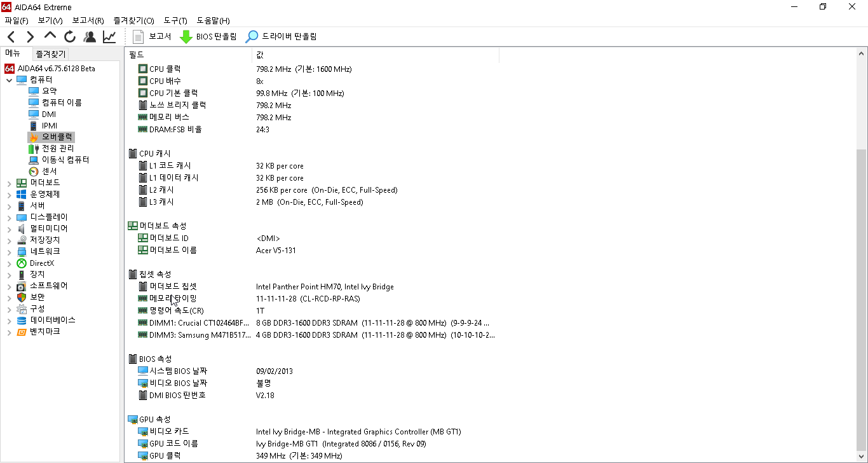The image size is (868, 463).
Task: Go forward with the right arrow toolbar icon
Action: (30, 37)
